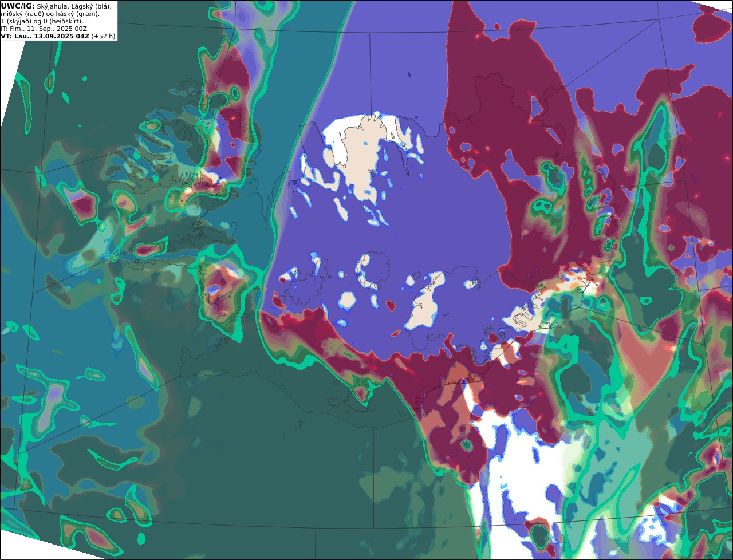Click the "miðský (rauð)" legend text
This screenshot has width=733, height=560.
point(22,14)
